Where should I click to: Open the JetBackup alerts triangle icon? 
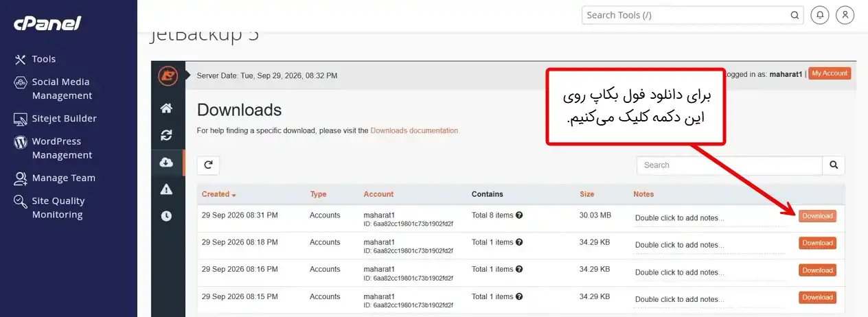pyautogui.click(x=166, y=189)
